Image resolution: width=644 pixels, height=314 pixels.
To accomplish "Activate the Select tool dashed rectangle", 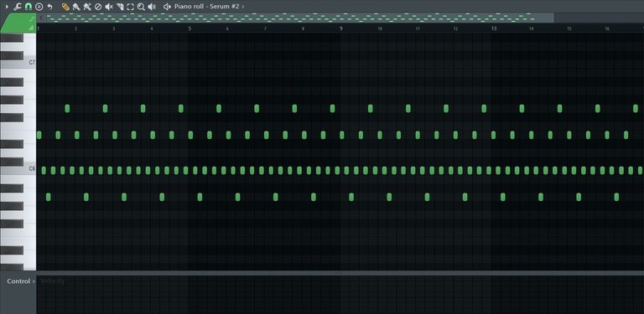I will pos(131,7).
